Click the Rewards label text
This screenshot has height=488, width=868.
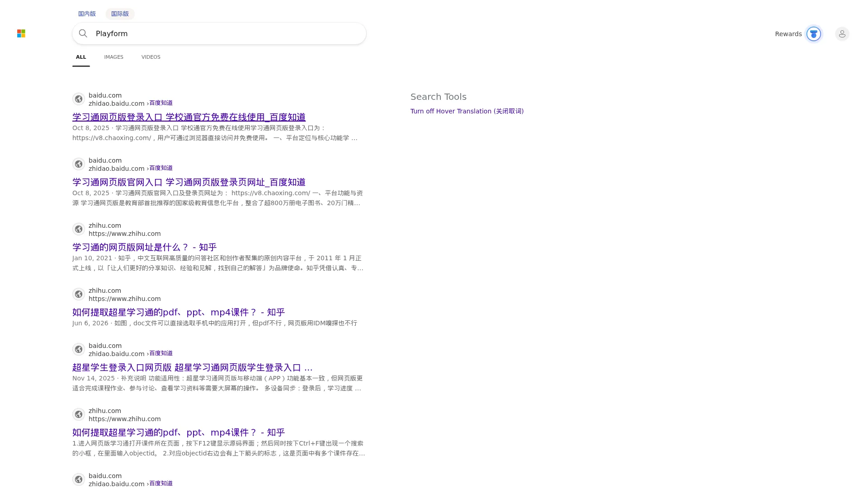click(788, 34)
